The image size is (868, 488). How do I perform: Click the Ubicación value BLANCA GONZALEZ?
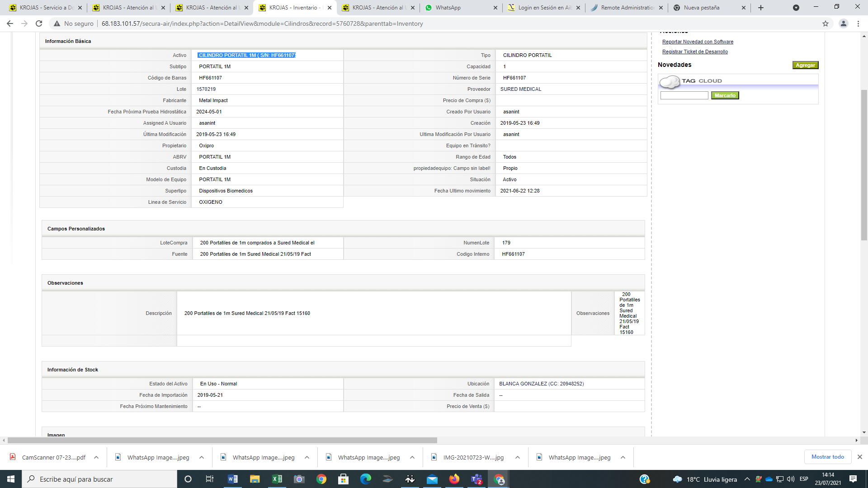click(542, 384)
